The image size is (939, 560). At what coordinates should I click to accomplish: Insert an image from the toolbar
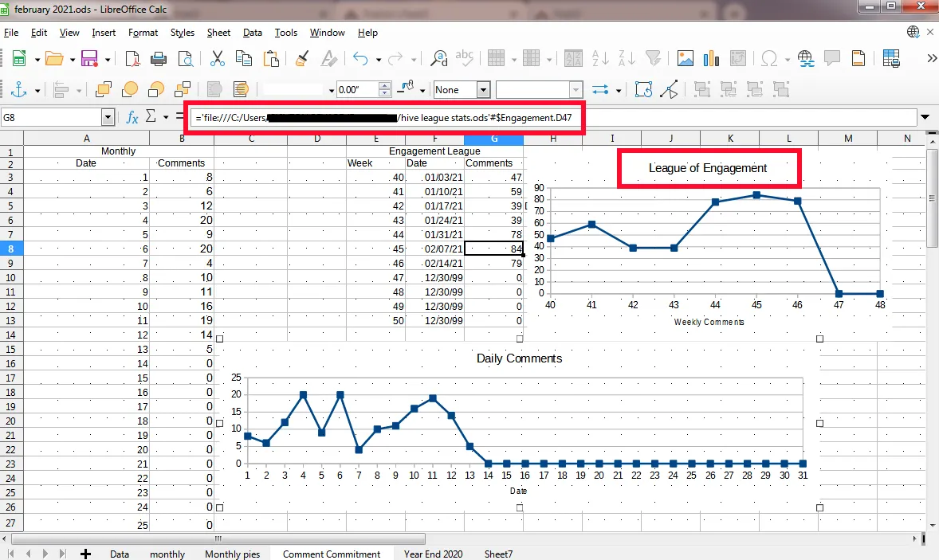685,58
